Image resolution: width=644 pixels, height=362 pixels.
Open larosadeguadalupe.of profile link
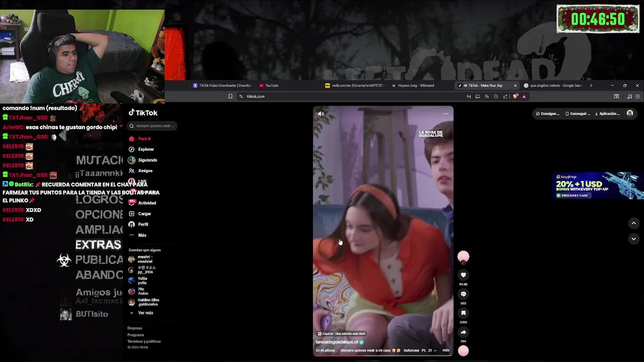coord(337,342)
